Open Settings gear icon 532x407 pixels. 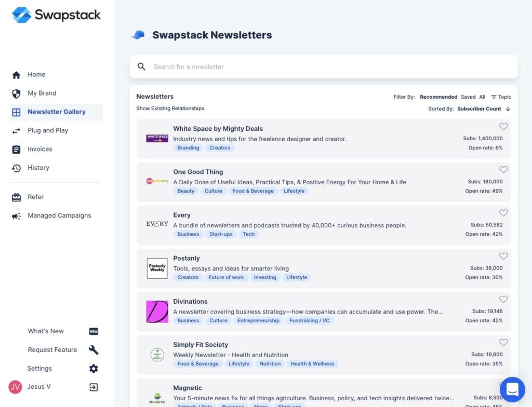(x=94, y=369)
